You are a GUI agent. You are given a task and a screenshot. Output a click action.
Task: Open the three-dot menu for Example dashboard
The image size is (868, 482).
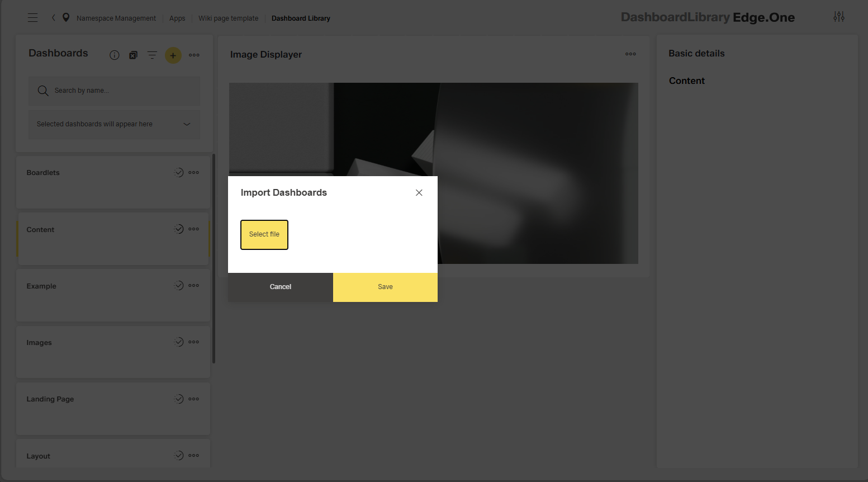(x=193, y=285)
